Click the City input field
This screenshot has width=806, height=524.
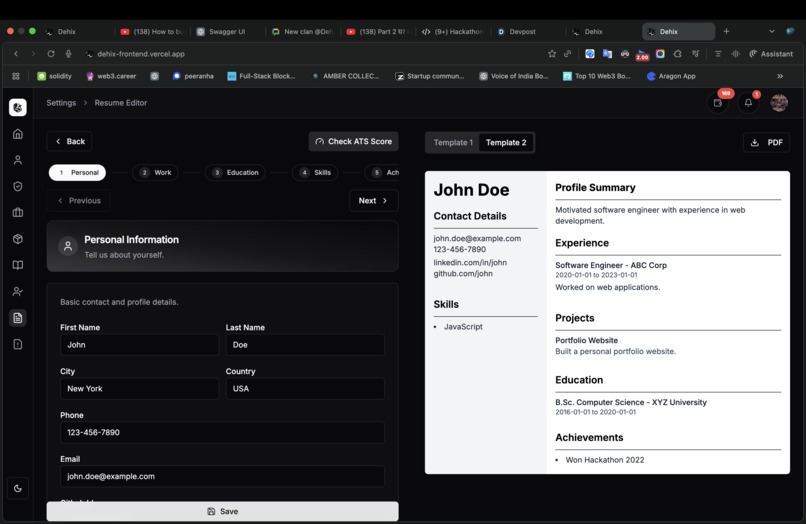(139, 389)
